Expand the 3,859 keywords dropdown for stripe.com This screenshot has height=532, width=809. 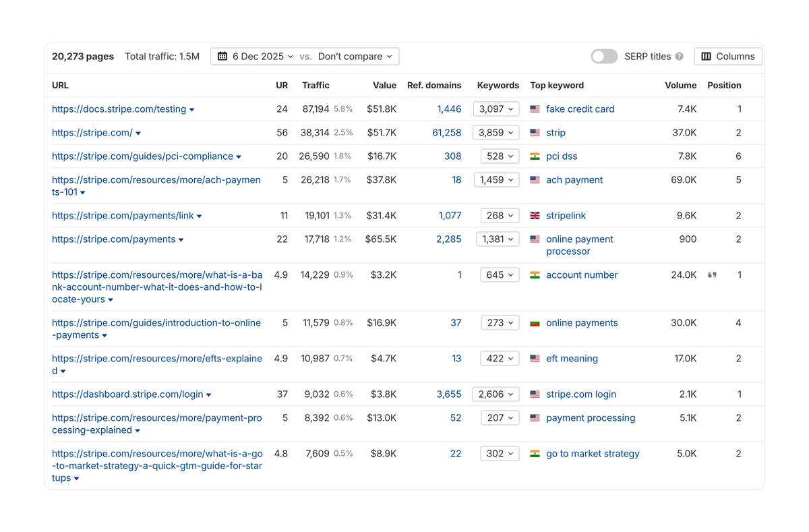496,132
